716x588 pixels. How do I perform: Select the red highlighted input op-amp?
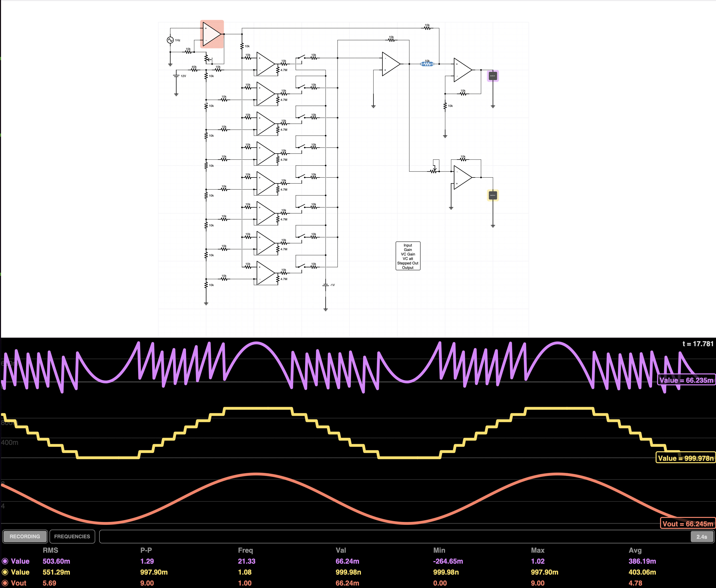212,34
